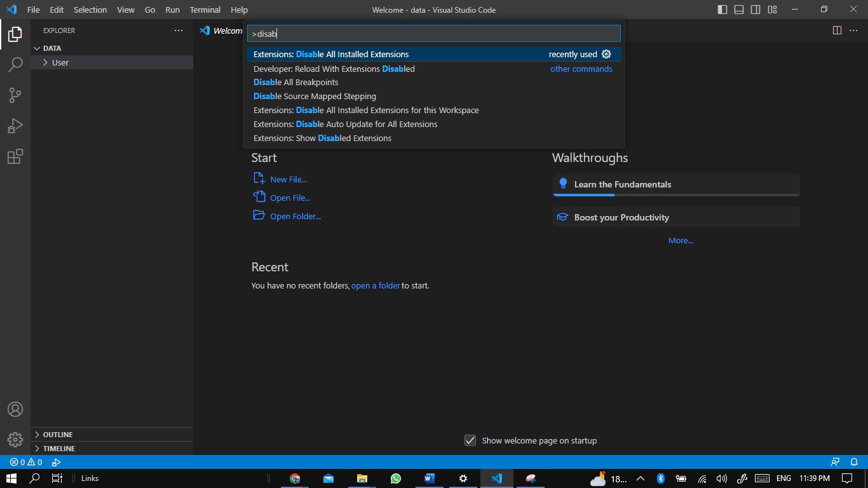Click errors and warnings status indicator
The height and width of the screenshot is (488, 868).
coord(25,462)
